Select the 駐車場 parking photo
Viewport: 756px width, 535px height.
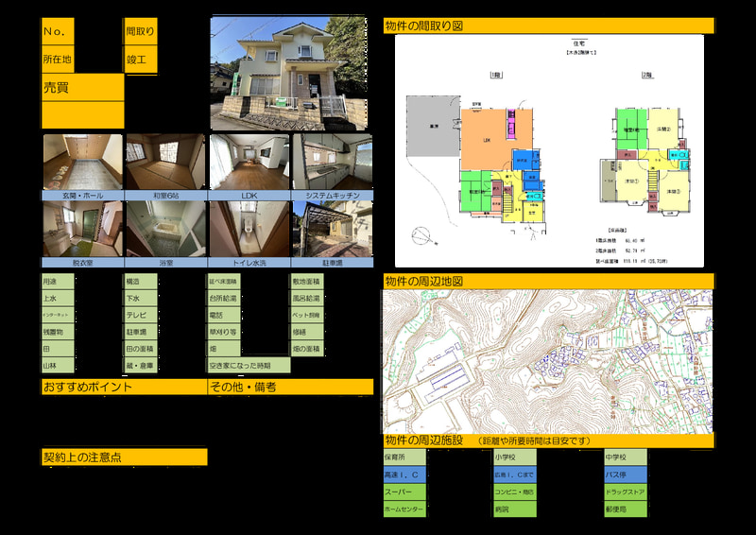(332, 228)
